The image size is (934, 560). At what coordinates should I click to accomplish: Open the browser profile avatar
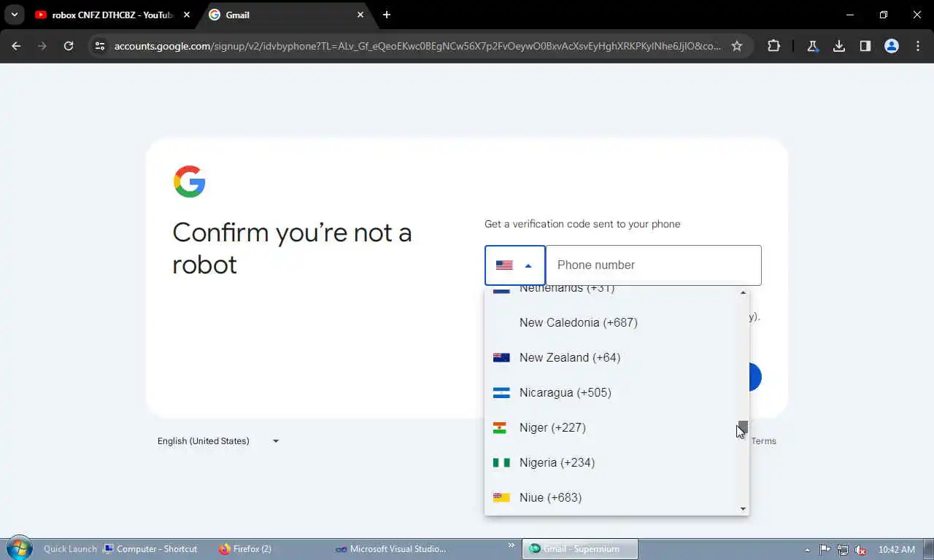(x=892, y=46)
